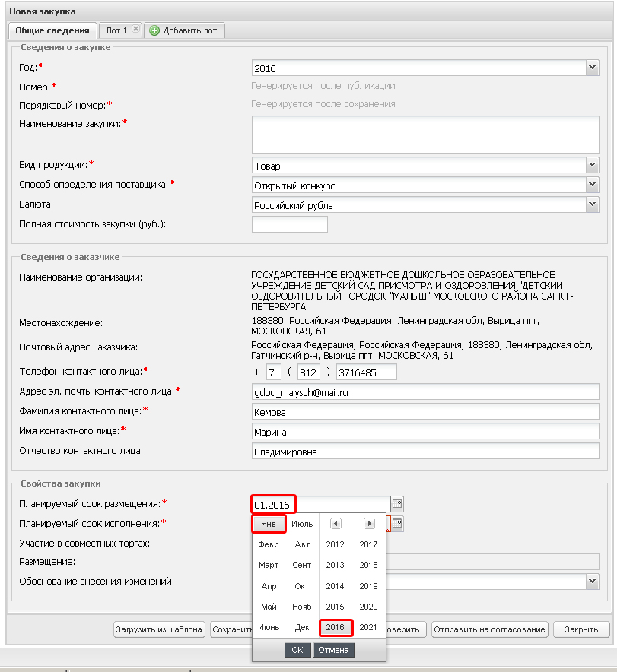This screenshot has width=617, height=672.
Task: Click Добавить лот tab
Action: [x=184, y=30]
